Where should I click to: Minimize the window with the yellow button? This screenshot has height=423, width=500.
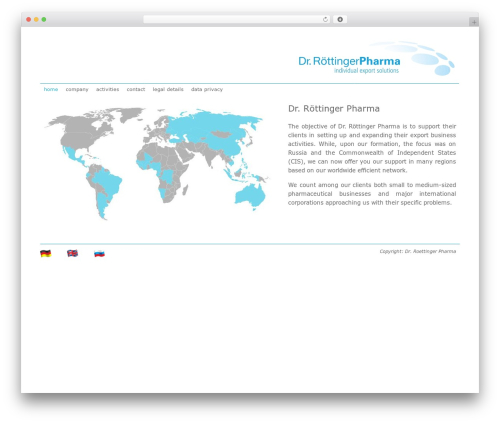coord(36,19)
